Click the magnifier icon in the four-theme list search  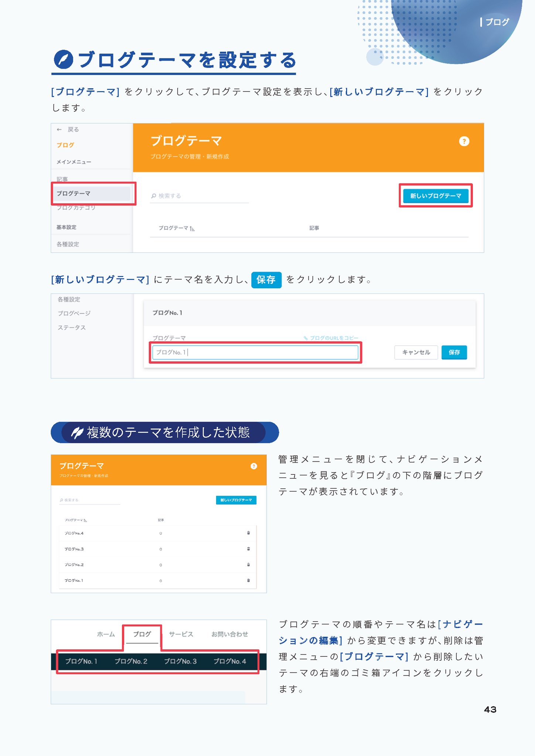coord(61,500)
